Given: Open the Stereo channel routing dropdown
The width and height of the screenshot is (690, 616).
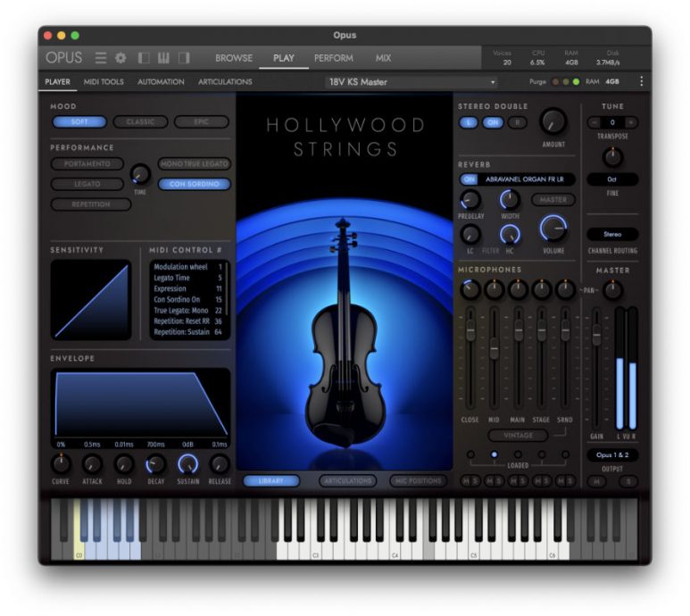Looking at the screenshot, I should tap(612, 234).
